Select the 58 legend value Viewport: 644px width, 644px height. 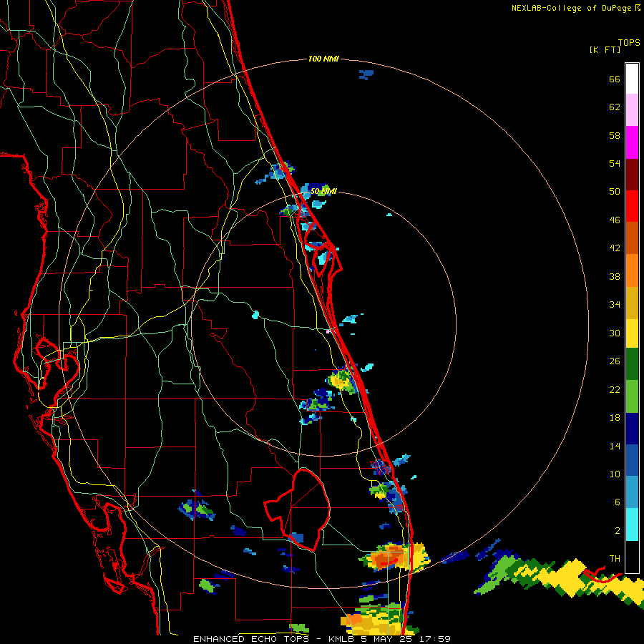tap(615, 135)
